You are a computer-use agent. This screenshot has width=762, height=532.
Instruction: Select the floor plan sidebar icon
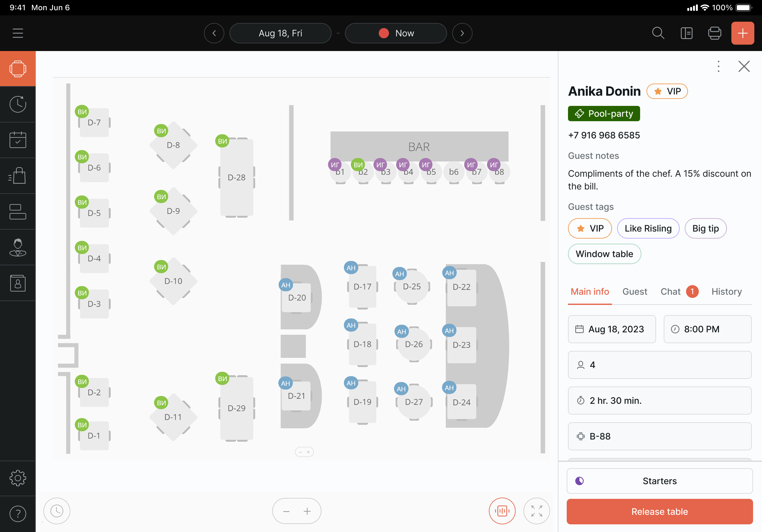[x=18, y=69]
